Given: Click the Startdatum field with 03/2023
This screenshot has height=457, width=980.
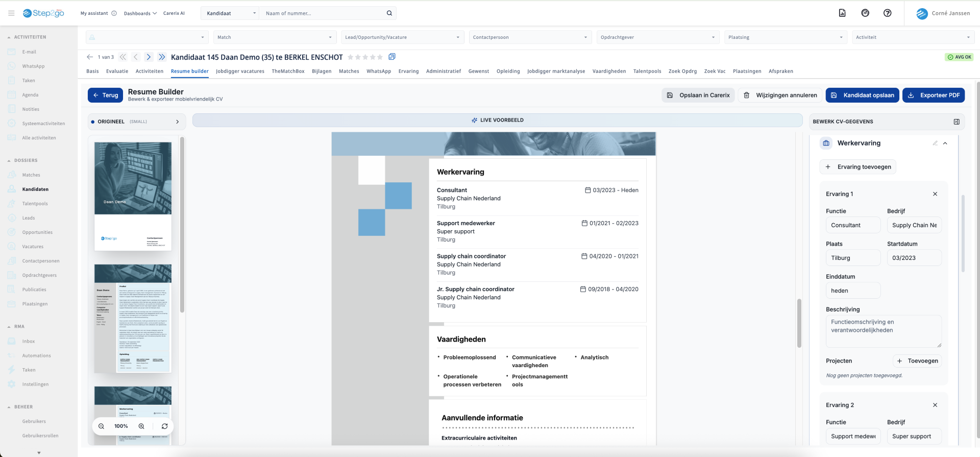Looking at the screenshot, I should [x=914, y=258].
